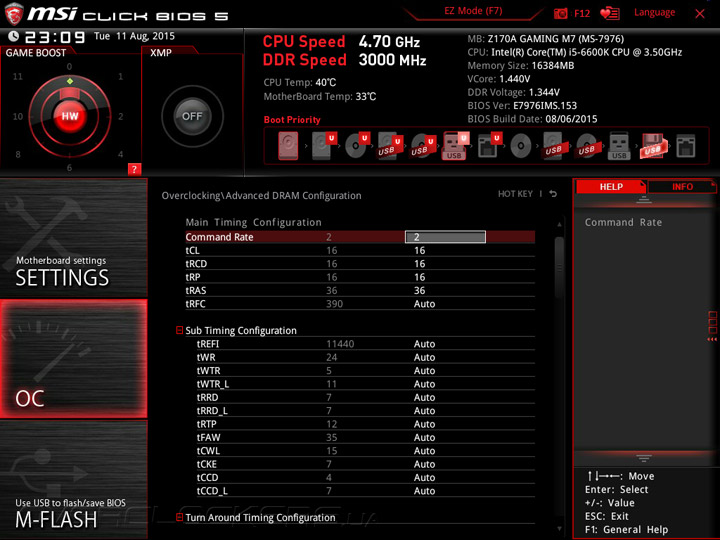The width and height of the screenshot is (720, 540).
Task: Click the HOT KEY label
Action: tap(515, 194)
